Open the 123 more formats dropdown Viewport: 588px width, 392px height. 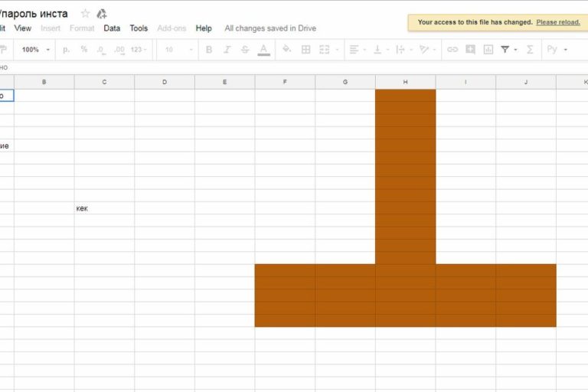point(139,50)
